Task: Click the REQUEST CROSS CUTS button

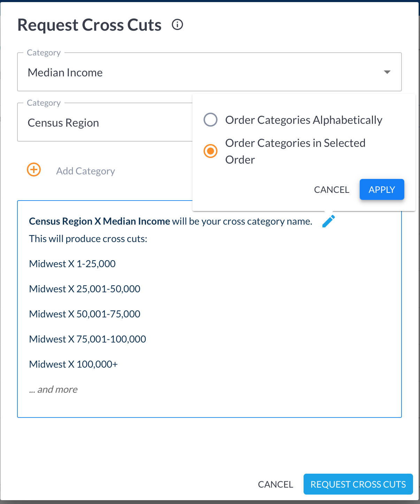Action: [358, 484]
